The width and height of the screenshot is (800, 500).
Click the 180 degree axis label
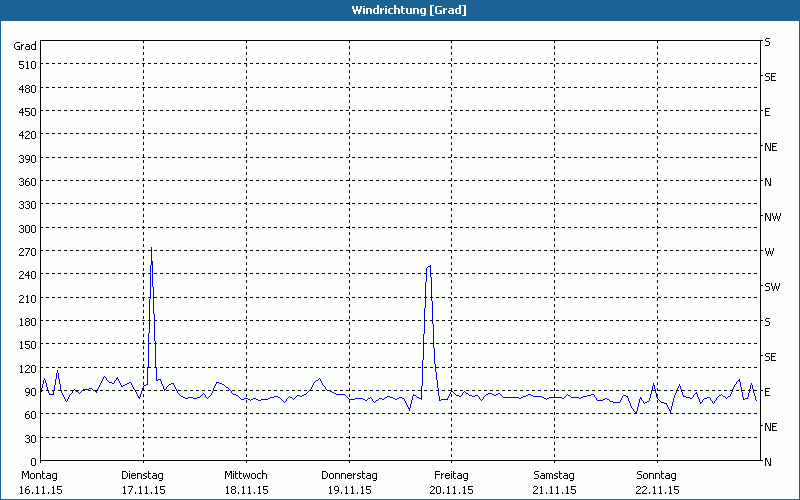click(x=25, y=322)
